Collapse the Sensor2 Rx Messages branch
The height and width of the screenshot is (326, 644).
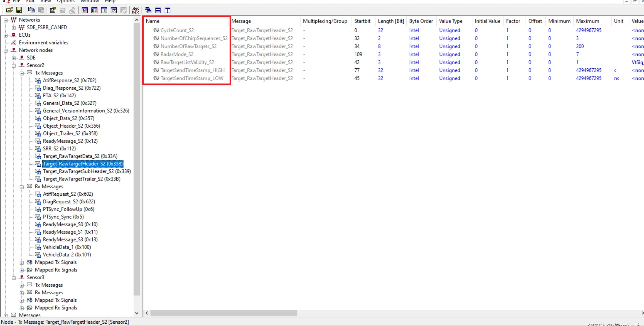(22, 187)
